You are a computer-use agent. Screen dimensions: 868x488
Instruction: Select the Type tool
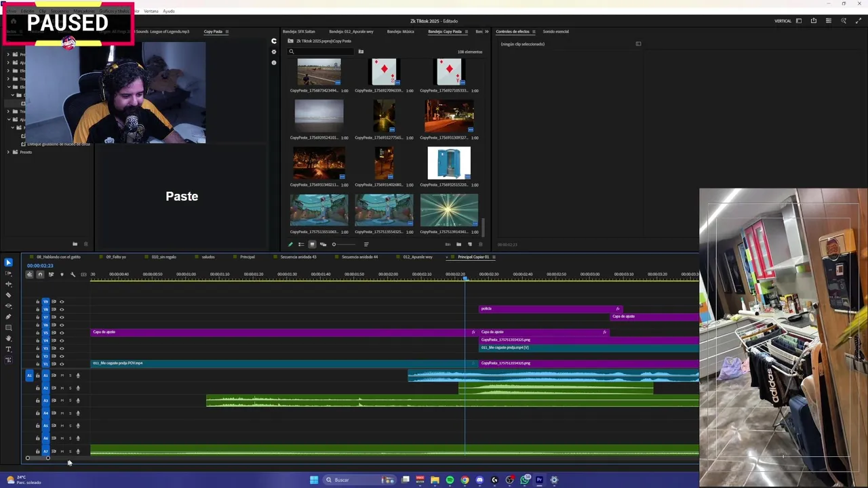(x=8, y=349)
